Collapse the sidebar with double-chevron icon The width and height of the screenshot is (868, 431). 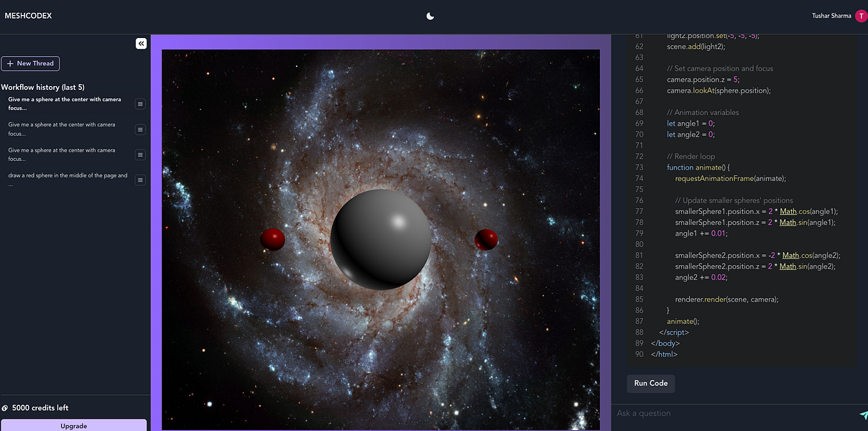(x=142, y=44)
